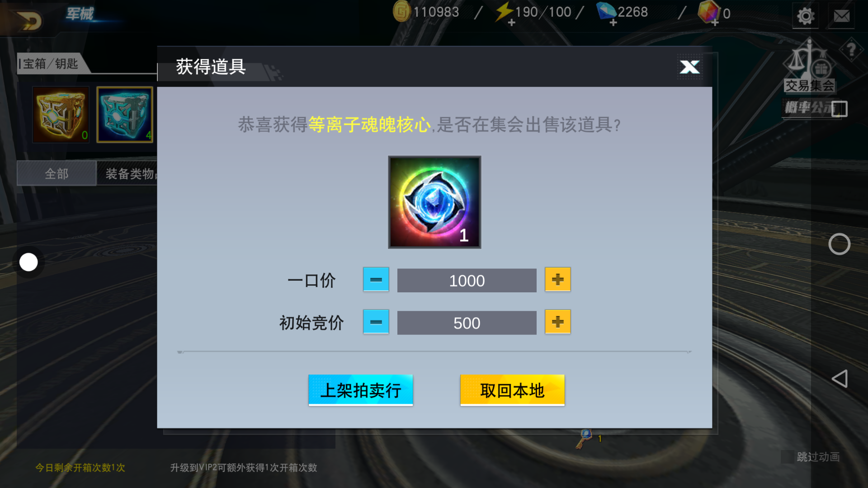Decrease the 一口价 buyout price

point(376,279)
